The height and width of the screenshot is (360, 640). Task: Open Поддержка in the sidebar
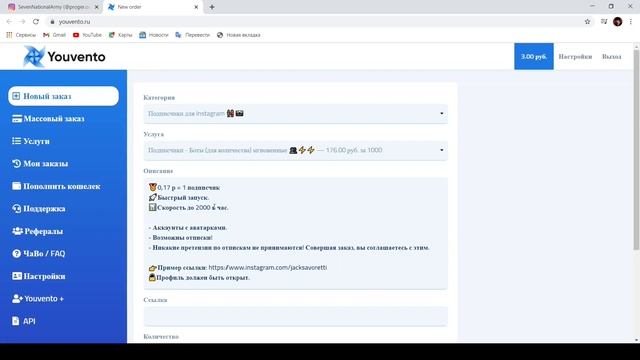pos(38,209)
